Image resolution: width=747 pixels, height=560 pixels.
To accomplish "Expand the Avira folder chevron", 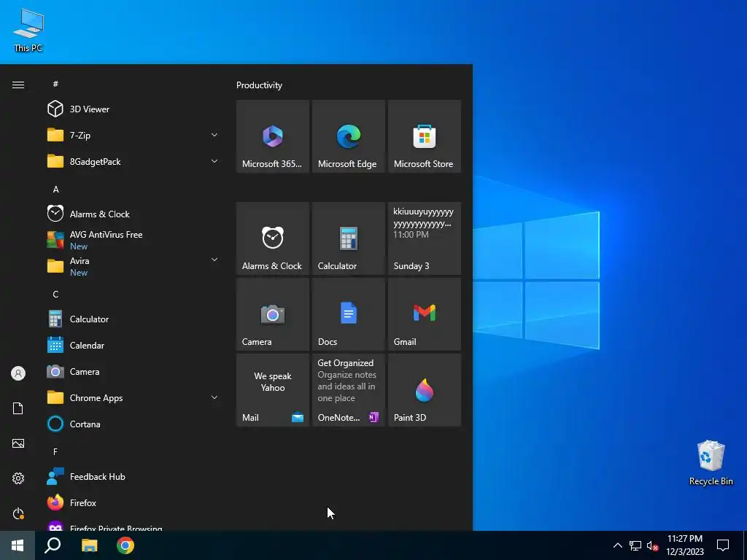I will pos(214,260).
